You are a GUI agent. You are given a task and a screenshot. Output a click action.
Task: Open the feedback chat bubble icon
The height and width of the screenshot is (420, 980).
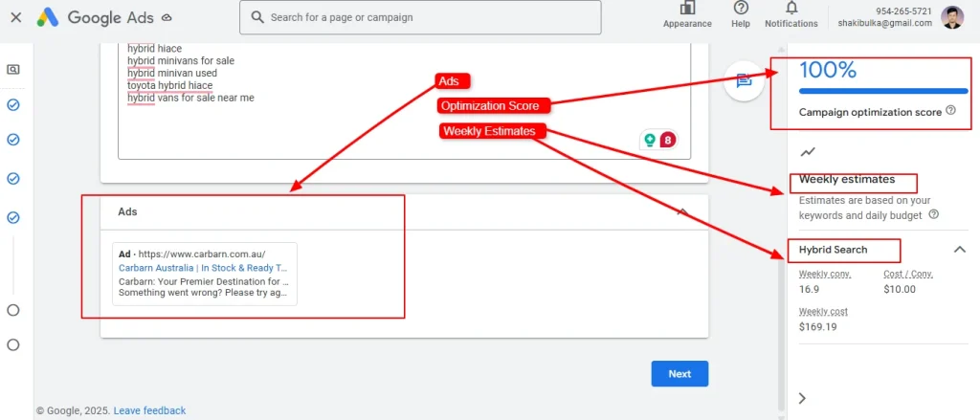(744, 81)
